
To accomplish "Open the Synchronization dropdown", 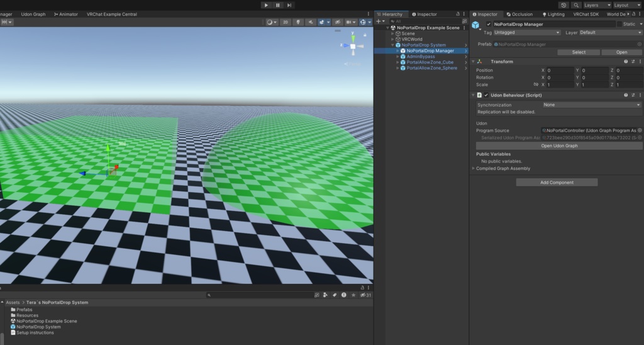I will (592, 105).
